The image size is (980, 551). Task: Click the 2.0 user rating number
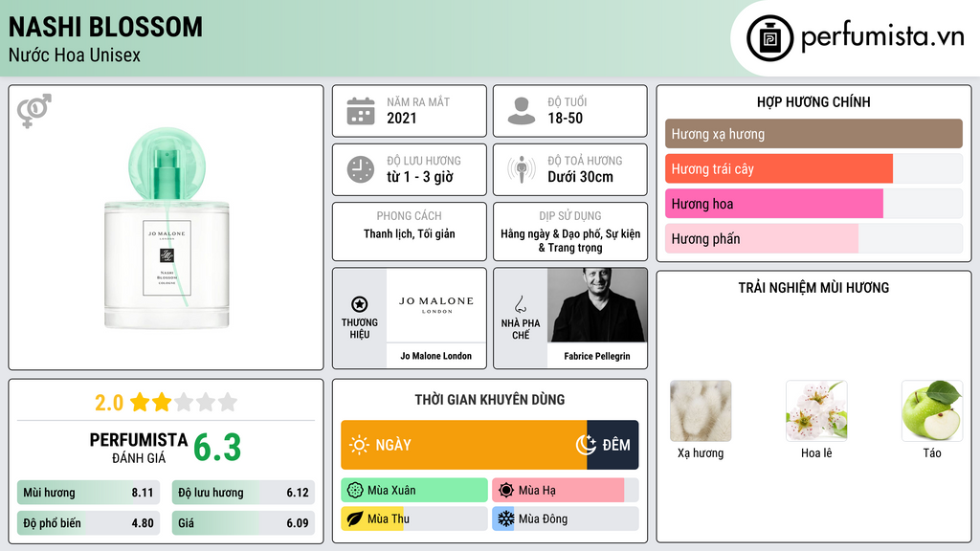109,403
